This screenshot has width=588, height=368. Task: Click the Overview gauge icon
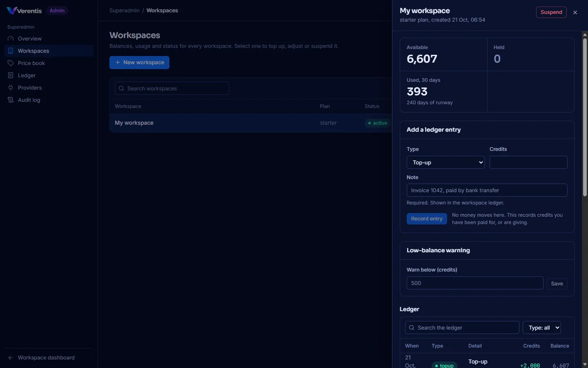coord(11,38)
